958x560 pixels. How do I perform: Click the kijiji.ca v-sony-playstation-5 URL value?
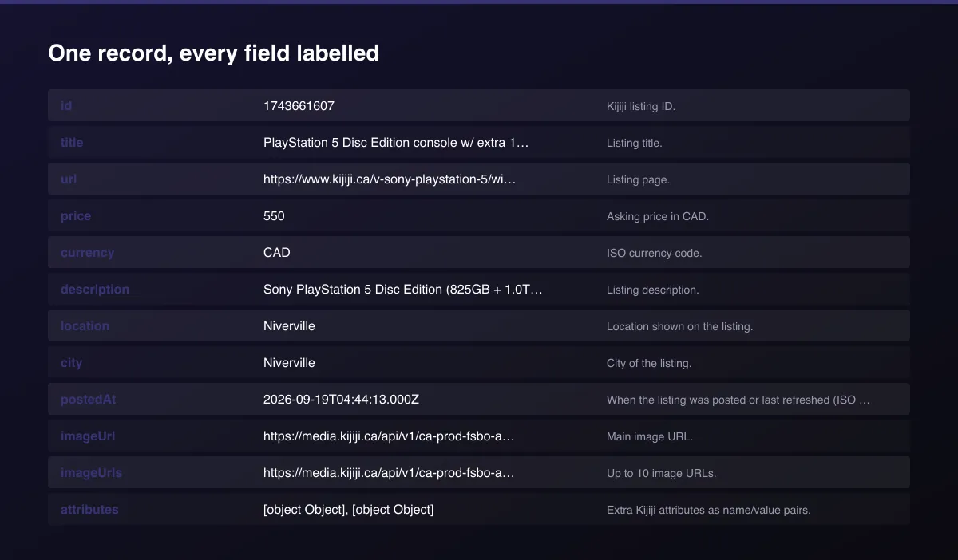pyautogui.click(x=390, y=179)
